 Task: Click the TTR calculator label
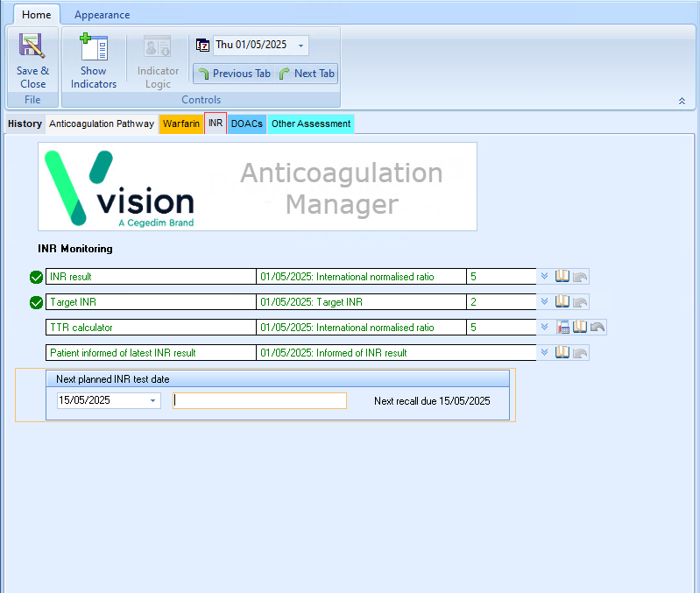[81, 328]
